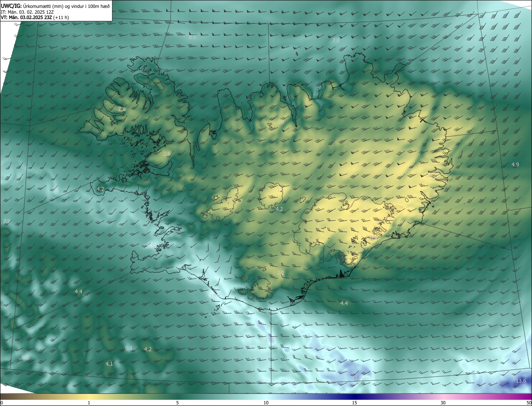Click the 7.8 value label on the map
This screenshot has height=406, width=532.
[336, 41]
